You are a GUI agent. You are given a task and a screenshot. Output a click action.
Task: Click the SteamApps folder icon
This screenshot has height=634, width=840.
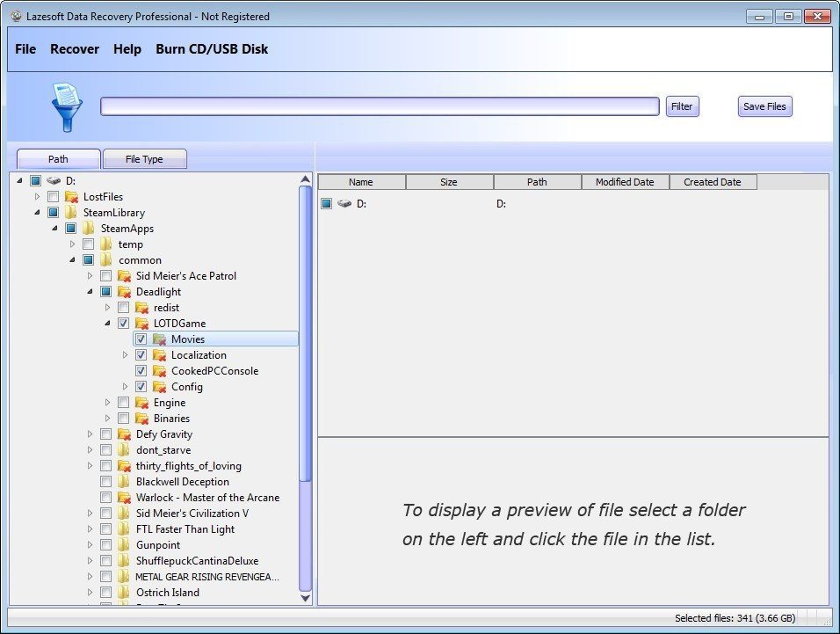click(x=89, y=228)
